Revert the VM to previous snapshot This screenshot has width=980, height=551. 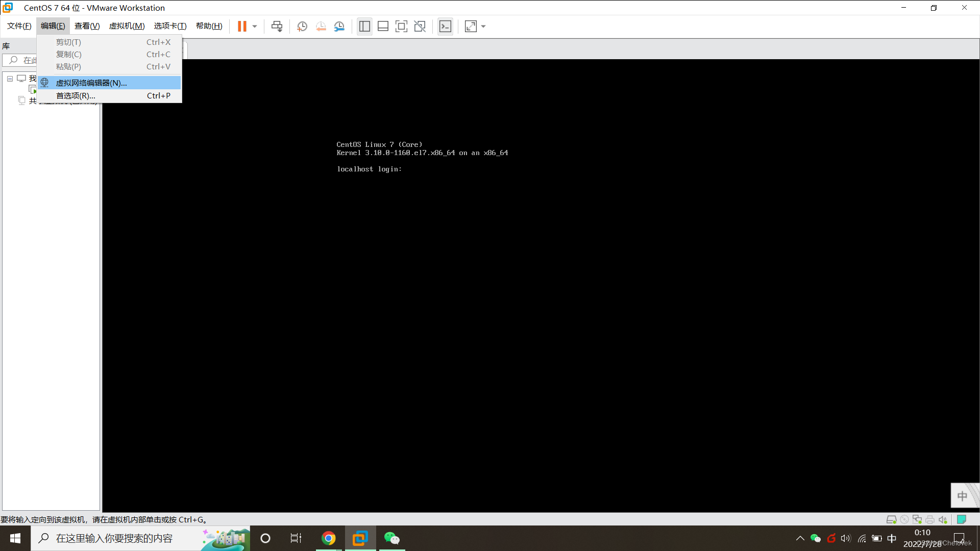(x=321, y=27)
